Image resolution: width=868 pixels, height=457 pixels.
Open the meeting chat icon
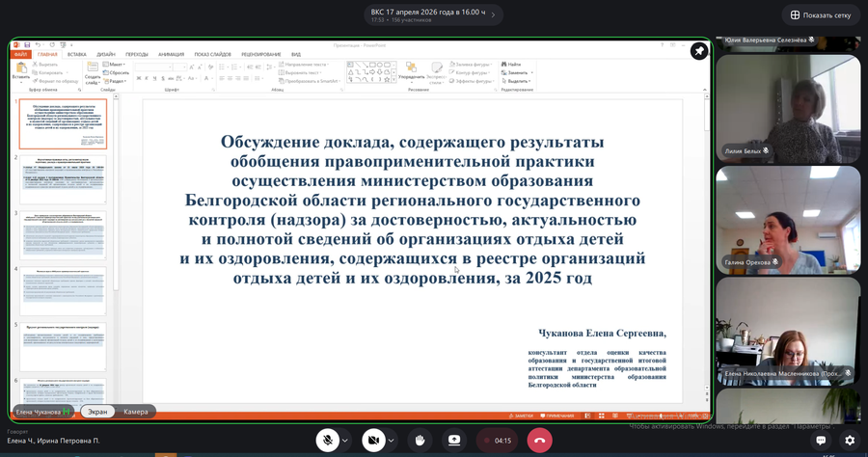(821, 440)
